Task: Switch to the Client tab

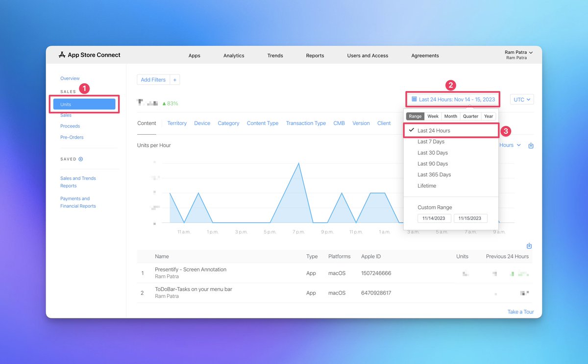Action: point(384,123)
